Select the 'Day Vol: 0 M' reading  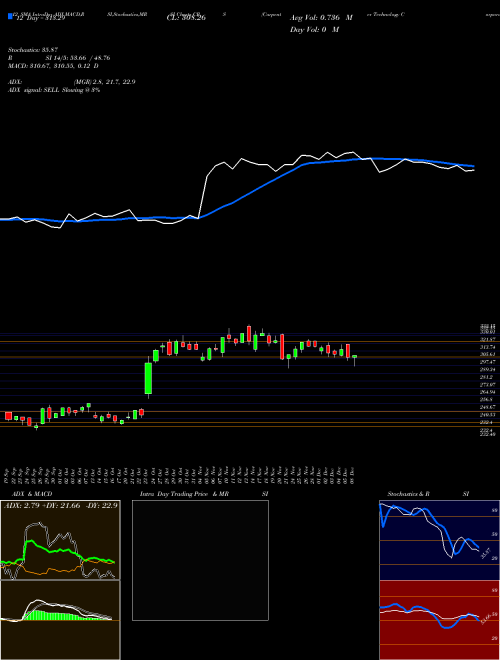pos(314,30)
